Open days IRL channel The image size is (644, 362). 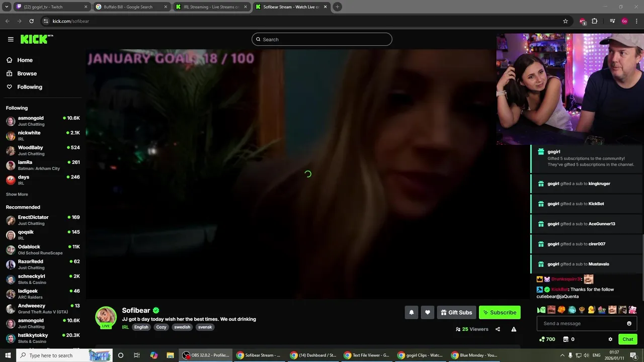pyautogui.click(x=43, y=180)
